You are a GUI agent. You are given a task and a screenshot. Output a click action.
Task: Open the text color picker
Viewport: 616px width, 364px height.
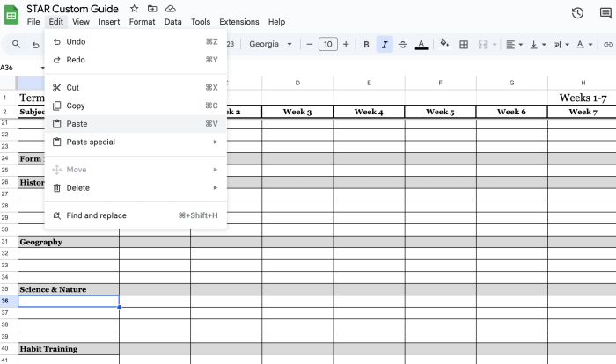[x=421, y=44]
